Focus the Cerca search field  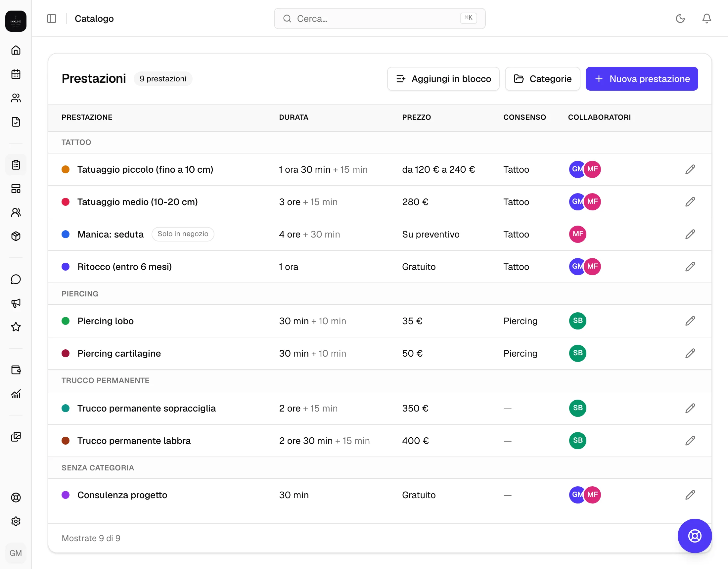(x=380, y=19)
